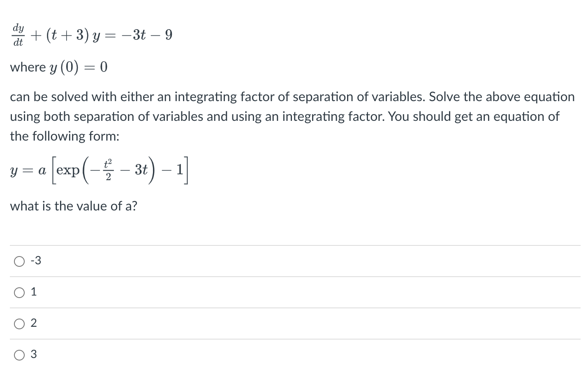Click the label text '1'
Screen dimensions: 588x379
(x=34, y=291)
